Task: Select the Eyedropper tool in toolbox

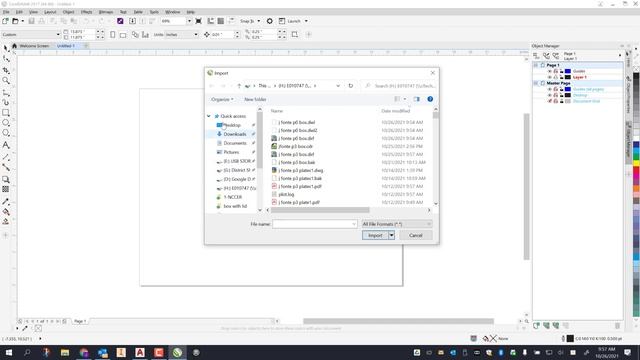Action: pyautogui.click(x=6, y=202)
